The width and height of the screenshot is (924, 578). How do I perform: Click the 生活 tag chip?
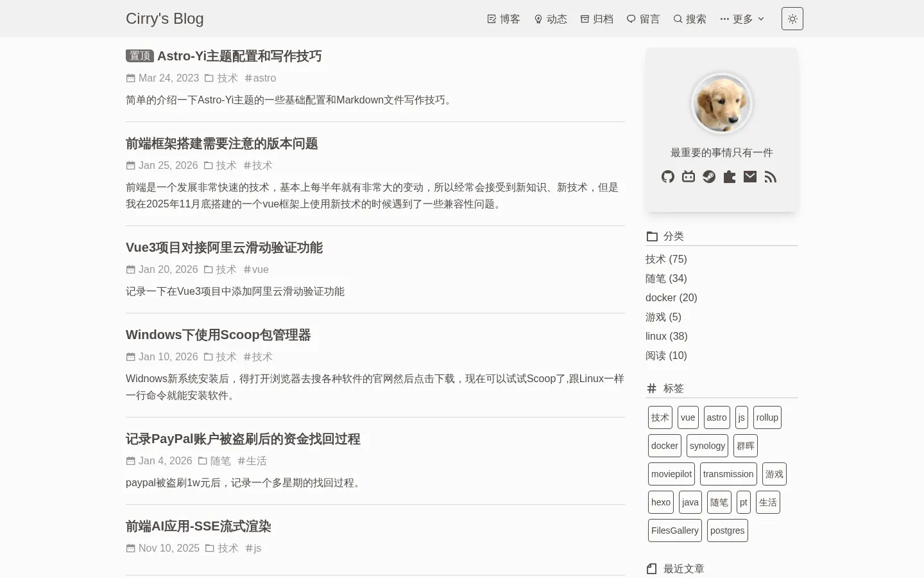pyautogui.click(x=768, y=502)
